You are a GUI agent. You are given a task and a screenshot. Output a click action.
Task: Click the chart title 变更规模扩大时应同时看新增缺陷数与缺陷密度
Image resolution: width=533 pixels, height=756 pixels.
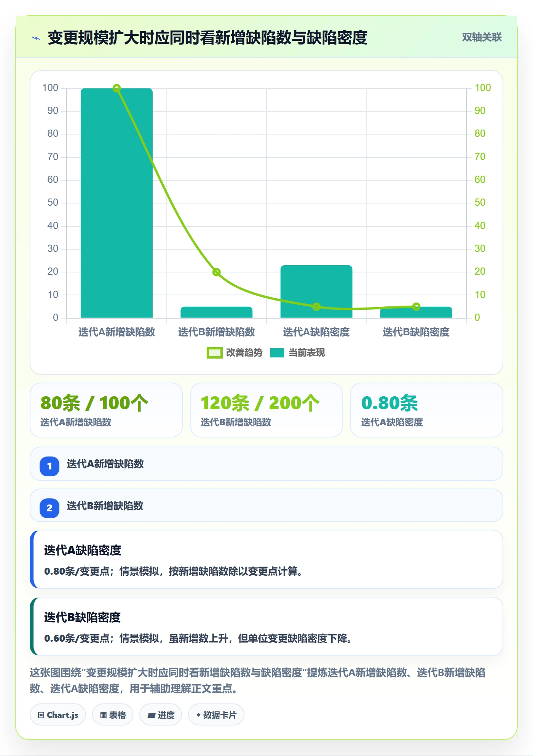coord(207,38)
